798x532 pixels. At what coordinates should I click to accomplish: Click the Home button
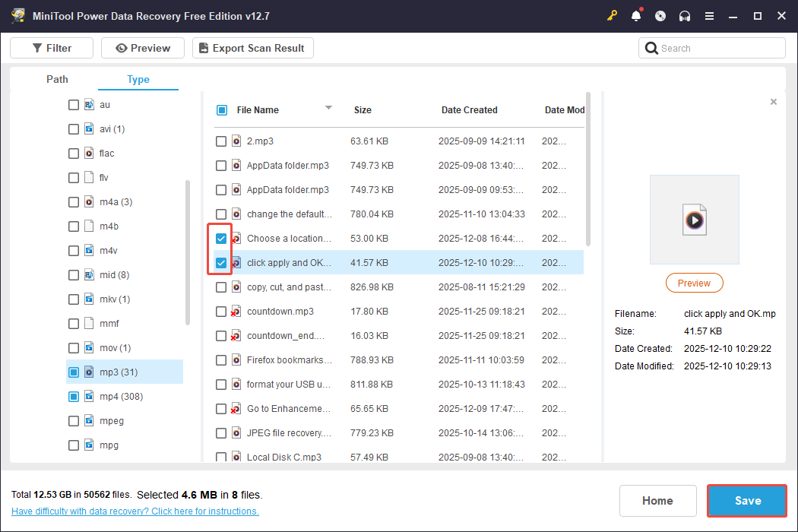click(657, 500)
